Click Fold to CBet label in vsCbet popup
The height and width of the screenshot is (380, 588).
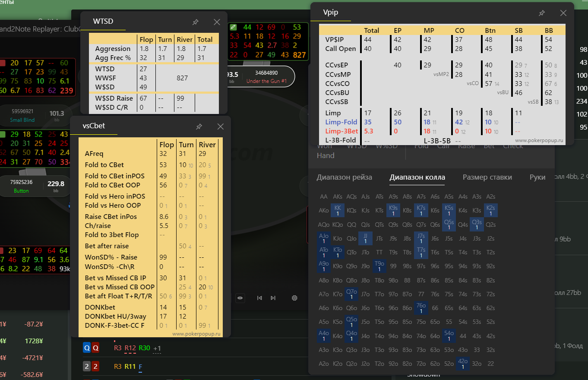coord(104,165)
